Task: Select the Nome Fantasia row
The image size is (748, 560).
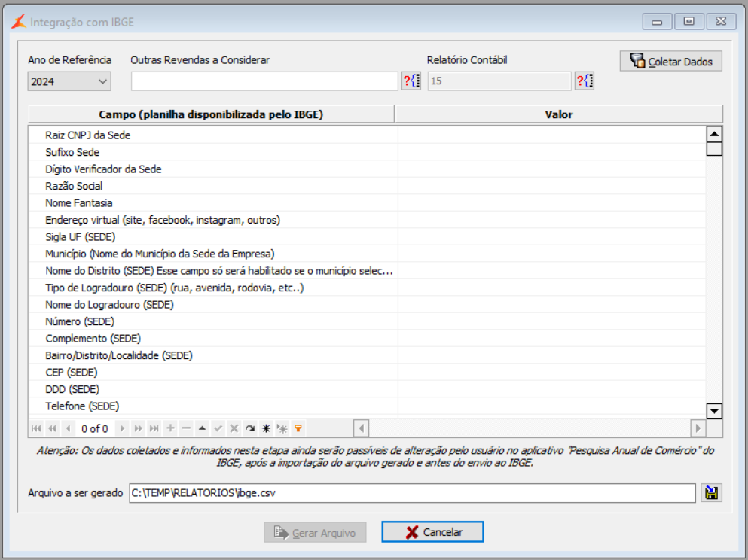Action: (367, 203)
